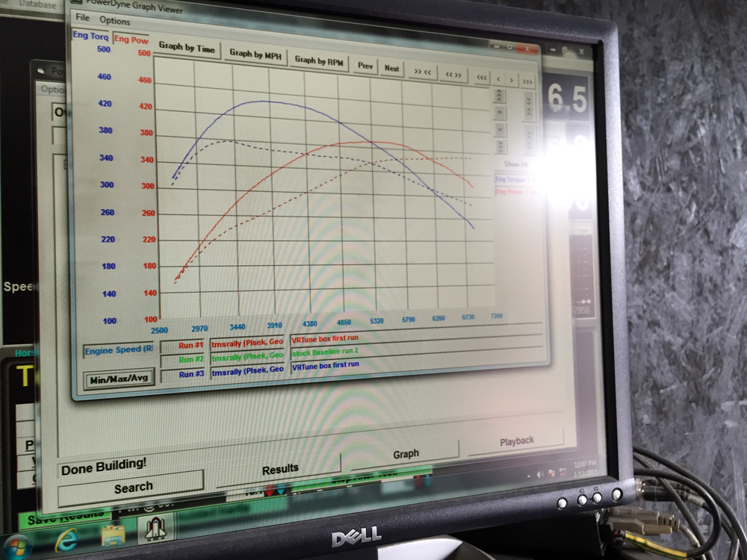Go to Next graph
This screenshot has width=747, height=560.
(x=391, y=68)
